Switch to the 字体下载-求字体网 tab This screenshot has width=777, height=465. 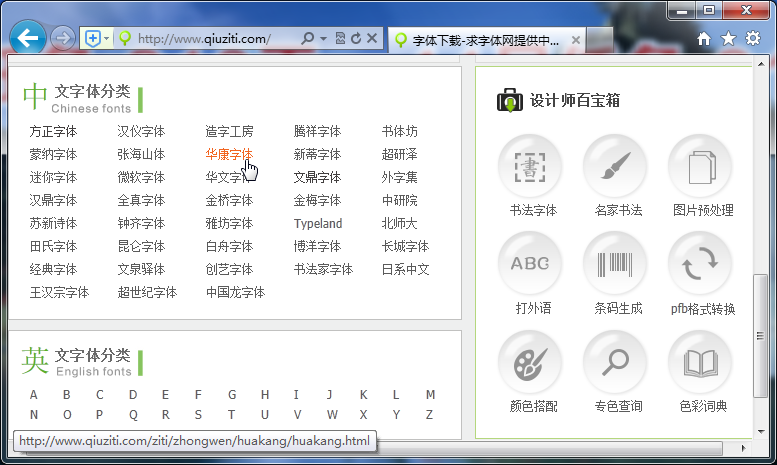[x=486, y=40]
